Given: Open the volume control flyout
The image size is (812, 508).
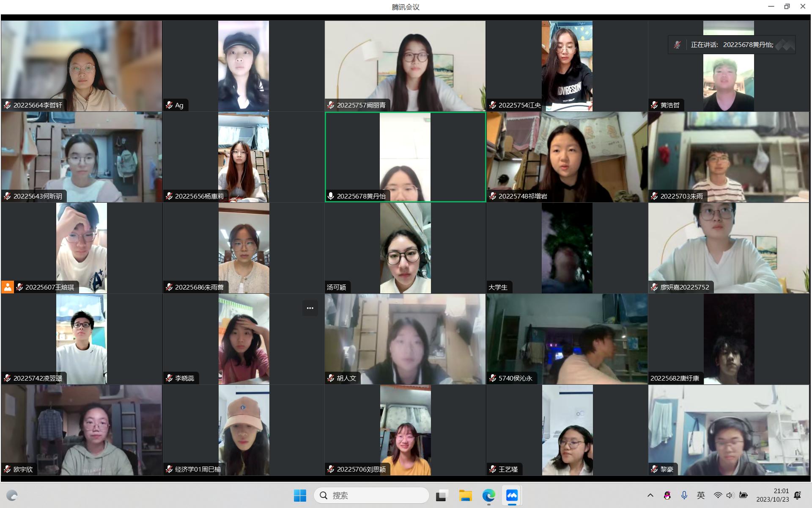Looking at the screenshot, I should pyautogui.click(x=730, y=495).
